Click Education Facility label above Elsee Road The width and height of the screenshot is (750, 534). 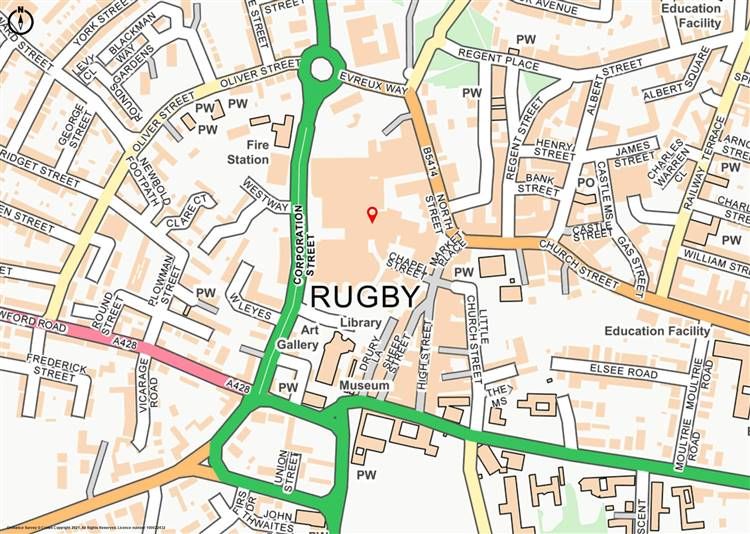657,331
